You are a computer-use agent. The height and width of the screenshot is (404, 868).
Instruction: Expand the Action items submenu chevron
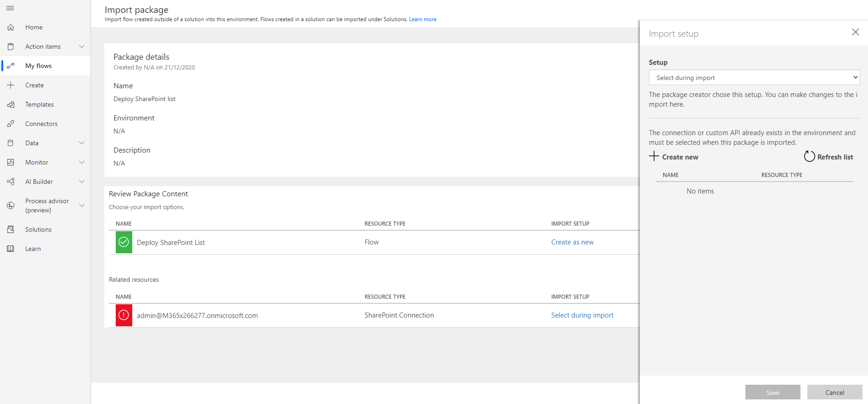pos(82,46)
